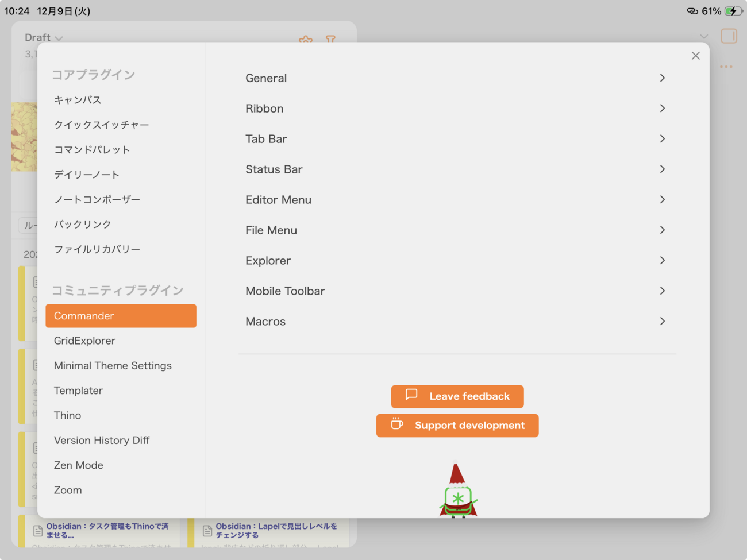Click the Leave feedback button
This screenshot has height=560, width=747.
pos(457,396)
